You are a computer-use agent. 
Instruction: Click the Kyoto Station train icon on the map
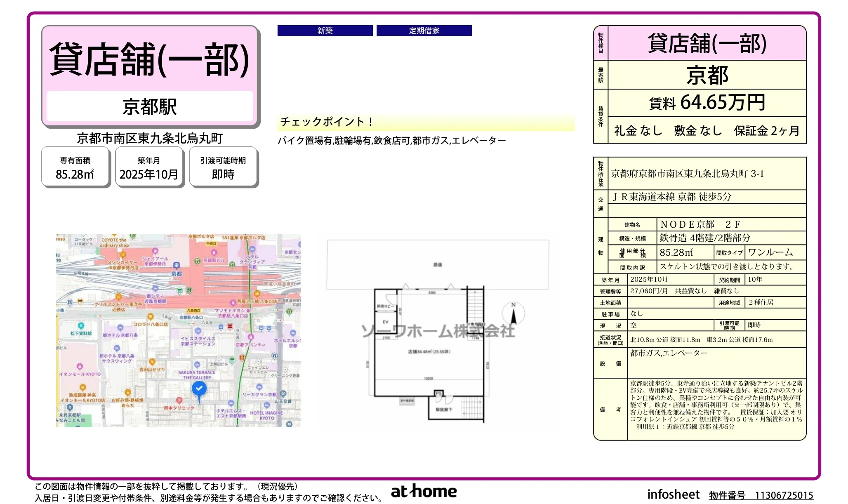tap(177, 265)
